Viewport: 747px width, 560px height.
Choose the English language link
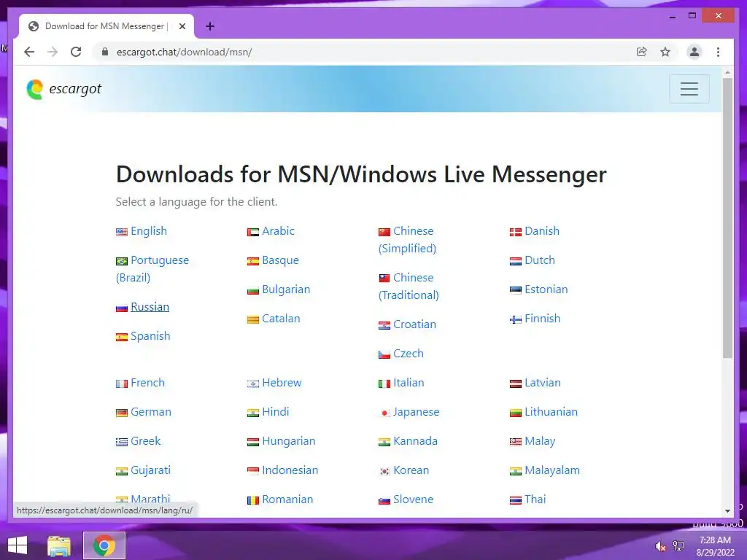click(149, 231)
